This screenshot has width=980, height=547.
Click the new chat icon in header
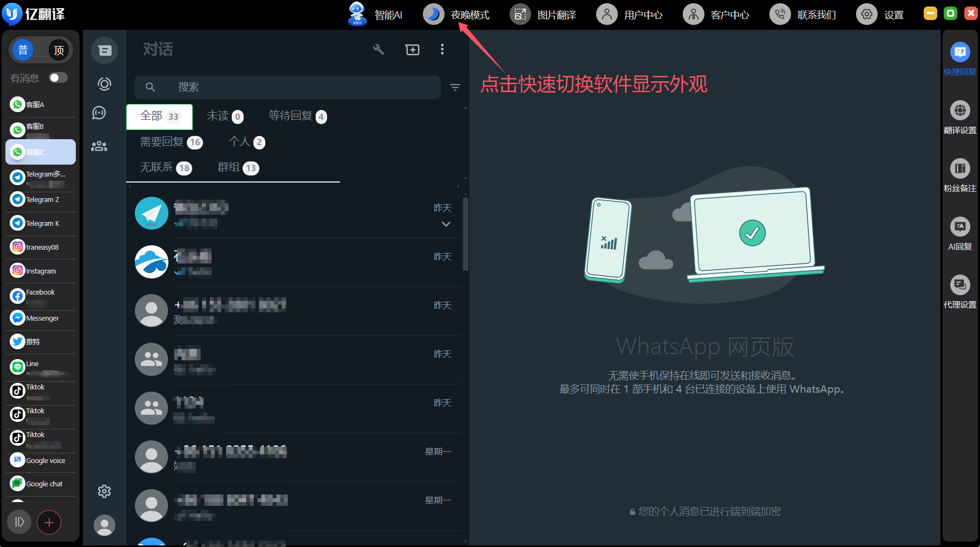[x=412, y=50]
